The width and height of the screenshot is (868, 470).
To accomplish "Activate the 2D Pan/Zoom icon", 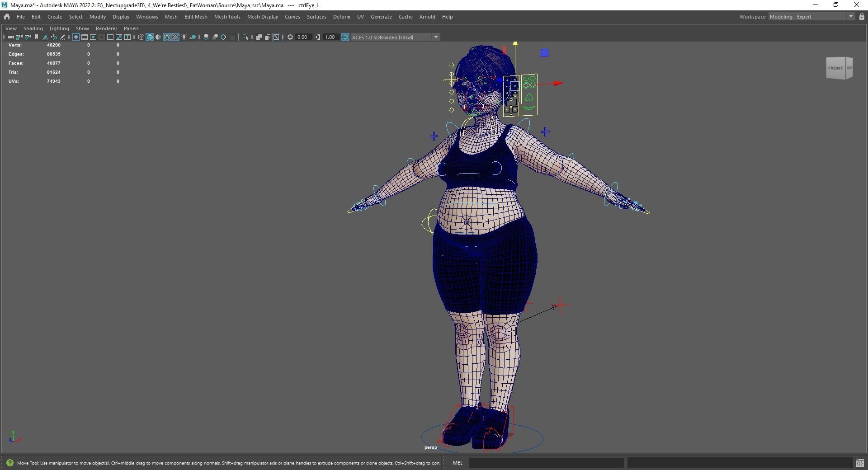I will 54,37.
